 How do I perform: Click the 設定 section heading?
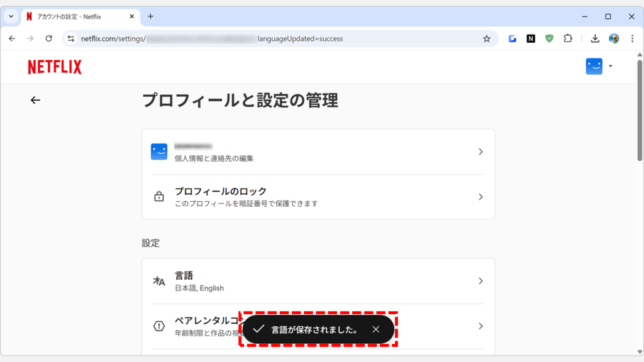pyautogui.click(x=151, y=243)
